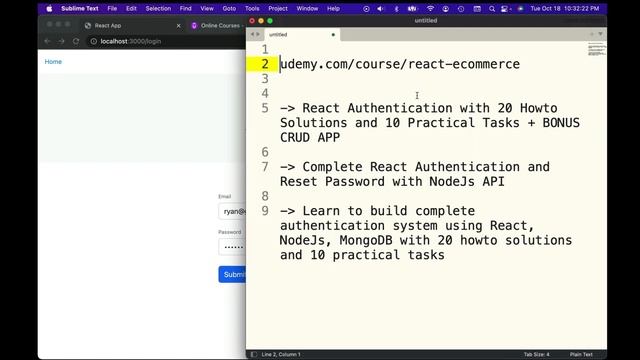Click the browser forward arrow
This screenshot has width=640, height=360.
(61, 41)
